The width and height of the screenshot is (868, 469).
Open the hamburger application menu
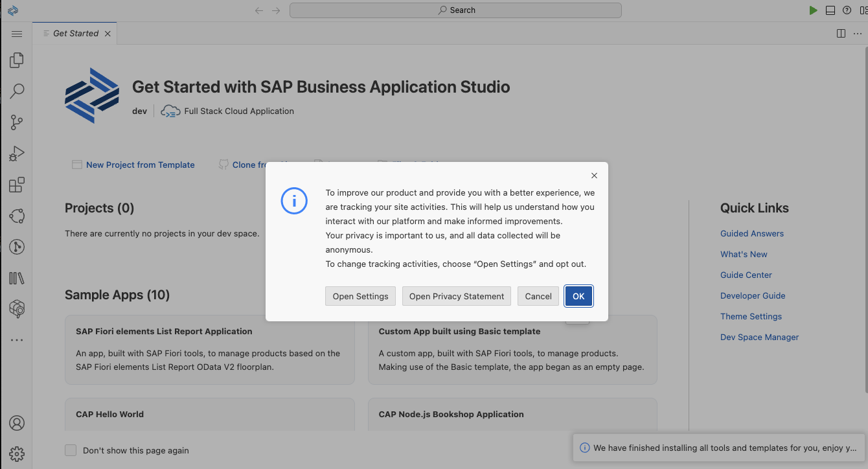[17, 34]
